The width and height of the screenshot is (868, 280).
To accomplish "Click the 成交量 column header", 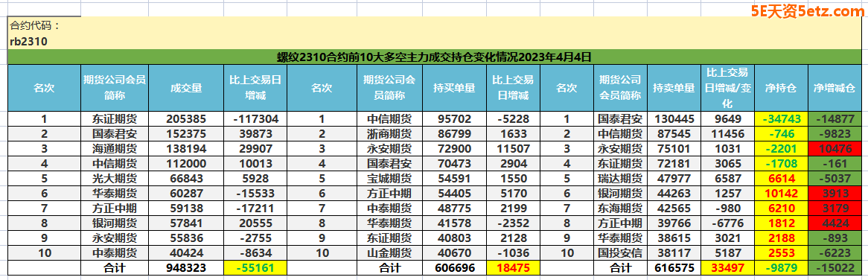I will [x=186, y=88].
